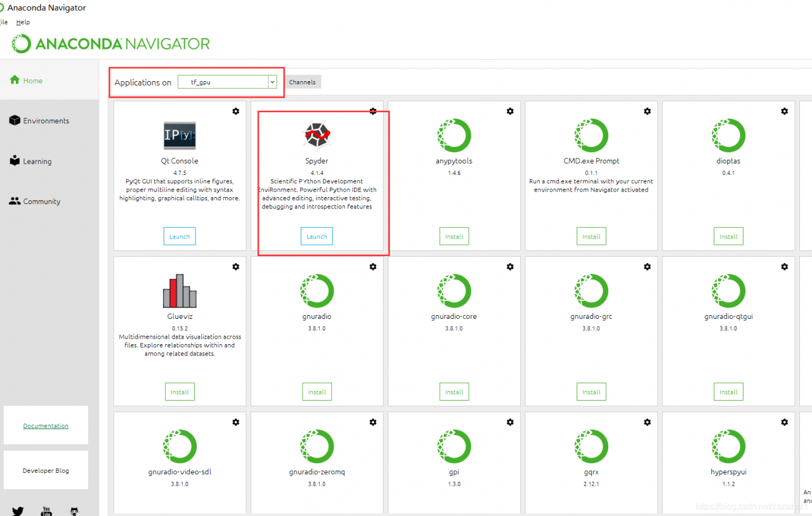Launch Spyder IDE

point(317,236)
